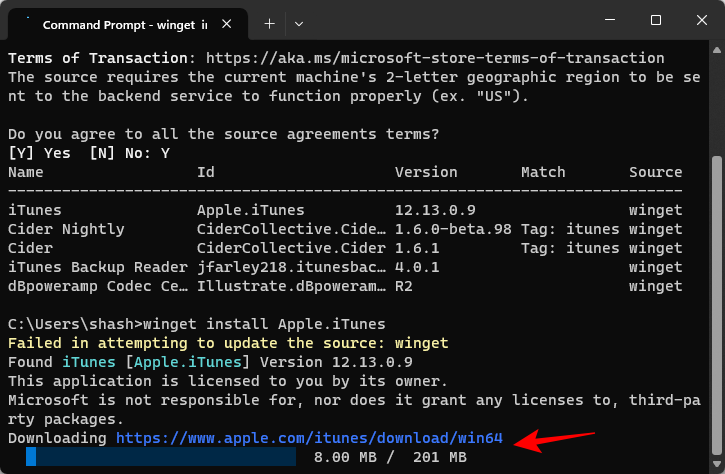
Task: Close the terminal window
Action: tap(702, 20)
